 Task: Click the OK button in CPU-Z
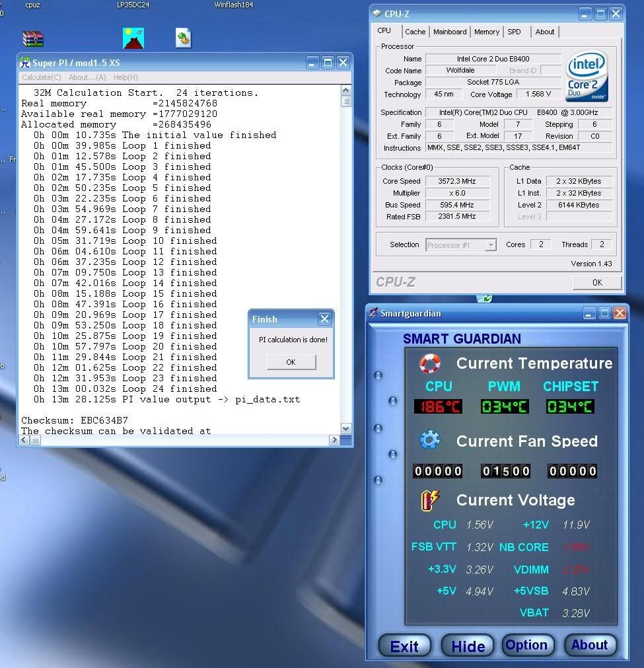[597, 282]
